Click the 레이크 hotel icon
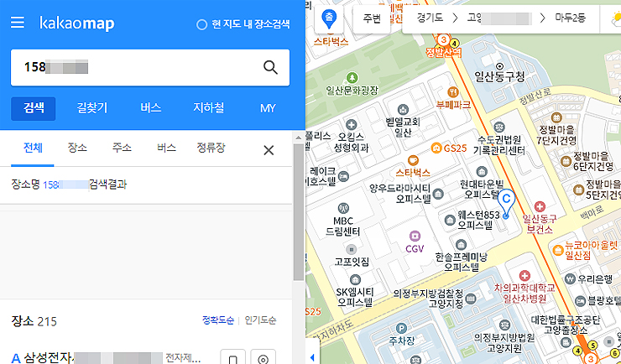Screen dimensions: 621x364 (343, 176)
